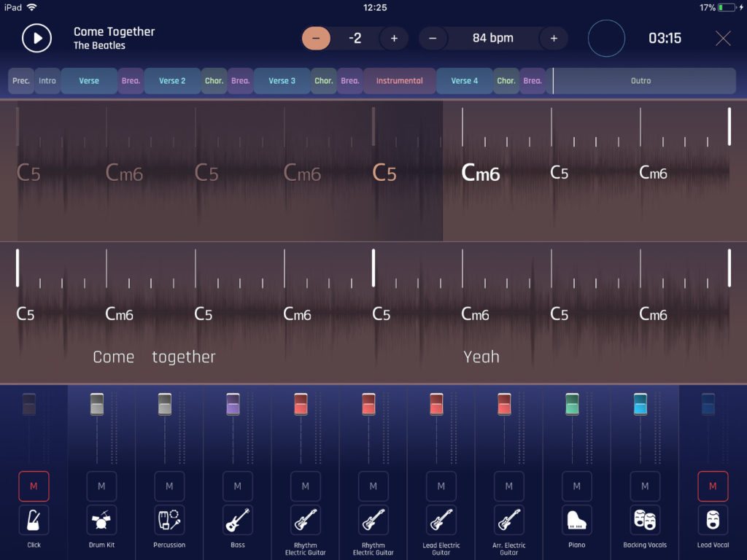Viewport: 747px width, 560px height.
Task: Tap the Click metronome icon
Action: (34, 520)
